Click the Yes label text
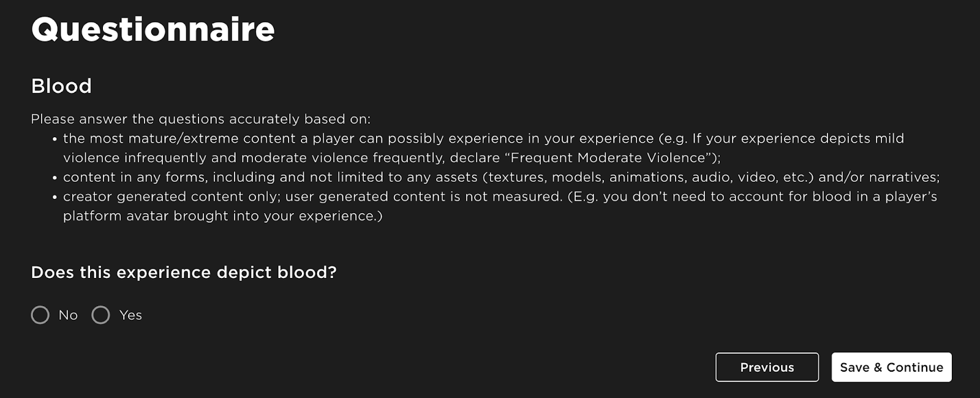The width and height of the screenshot is (980, 398). click(130, 315)
